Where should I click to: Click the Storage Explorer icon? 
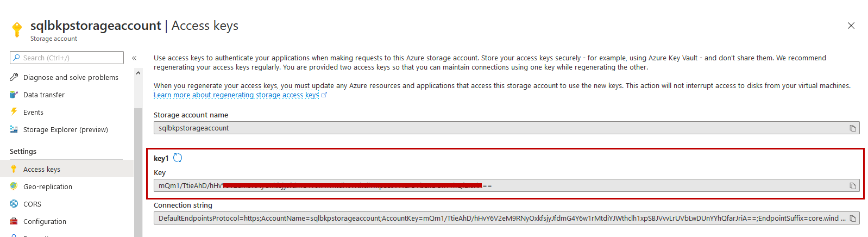pyautogui.click(x=14, y=129)
